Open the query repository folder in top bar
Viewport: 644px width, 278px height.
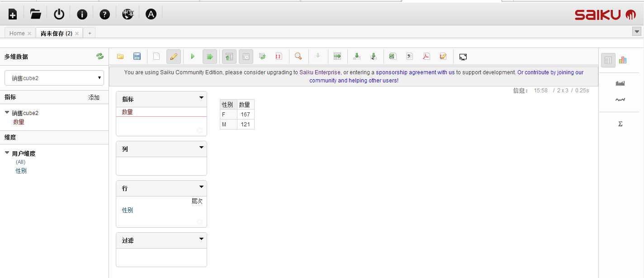coord(36,14)
